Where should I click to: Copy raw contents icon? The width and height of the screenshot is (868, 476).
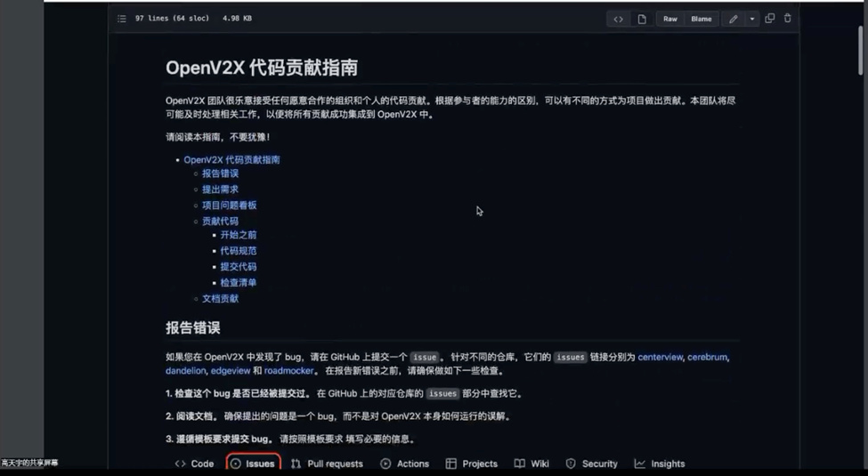point(769,19)
